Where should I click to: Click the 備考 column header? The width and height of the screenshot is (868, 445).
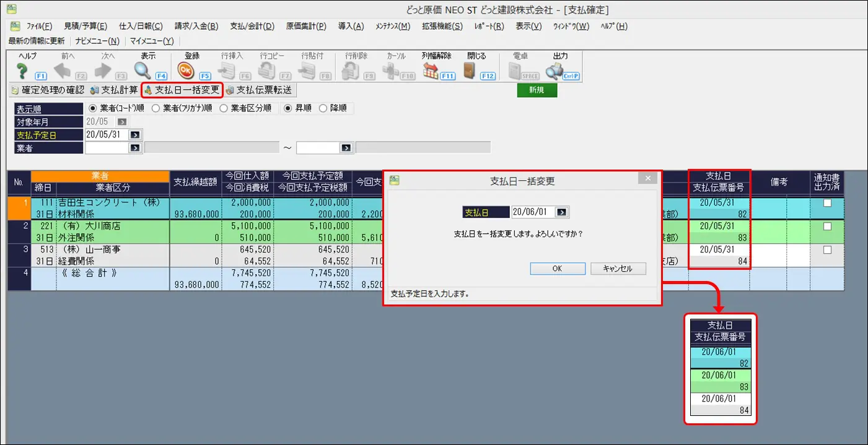(x=779, y=182)
